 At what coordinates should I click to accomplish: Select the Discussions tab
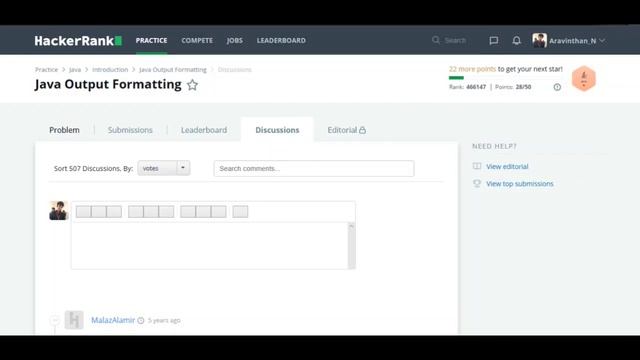coord(277,130)
